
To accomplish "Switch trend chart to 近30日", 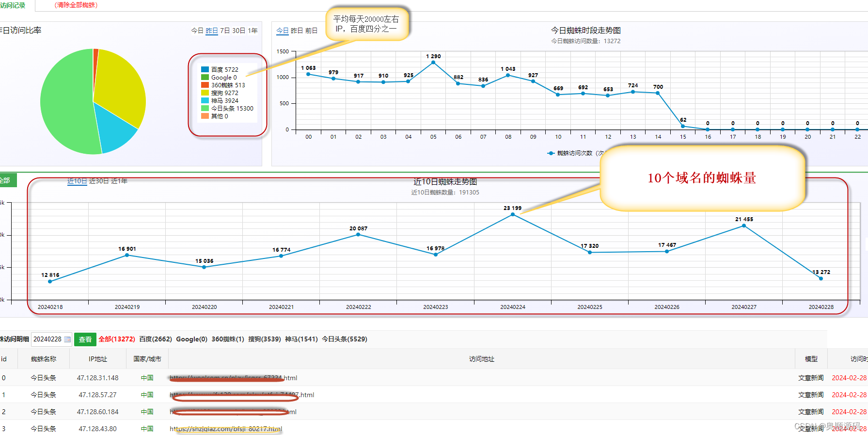I will click(99, 181).
